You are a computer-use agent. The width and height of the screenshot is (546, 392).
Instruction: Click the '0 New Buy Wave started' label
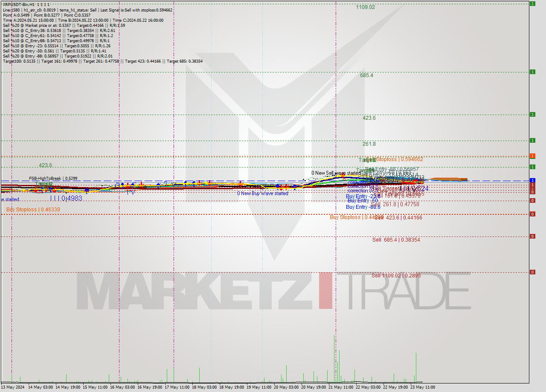263,193
